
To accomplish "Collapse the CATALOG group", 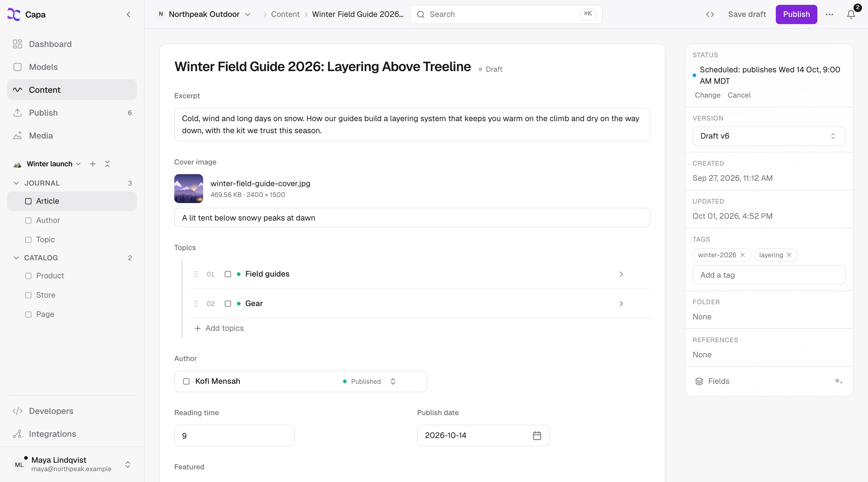I will click(x=16, y=258).
